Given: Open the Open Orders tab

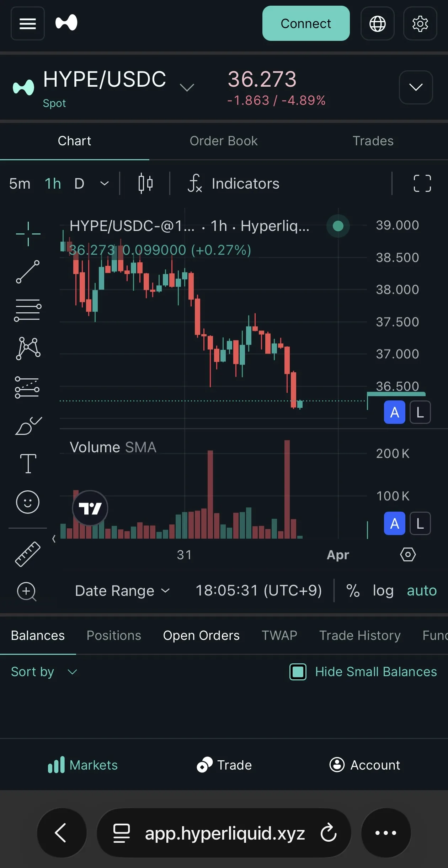Looking at the screenshot, I should [x=201, y=635].
